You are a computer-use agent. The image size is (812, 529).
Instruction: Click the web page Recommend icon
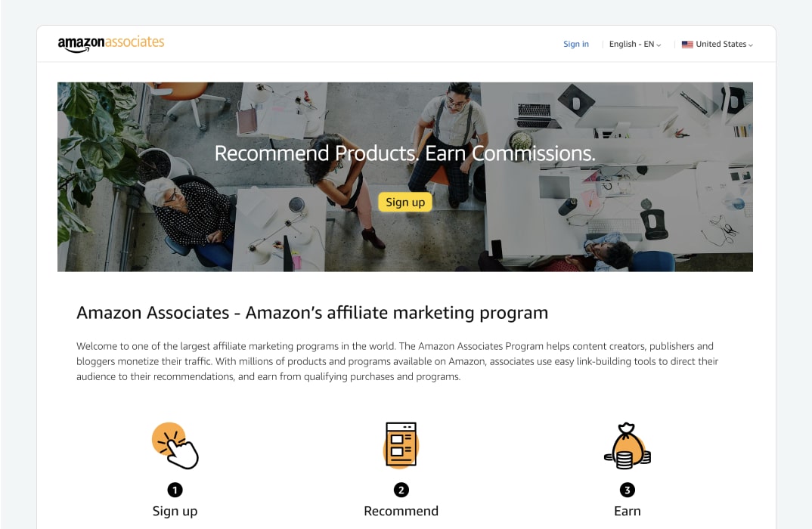pos(401,445)
